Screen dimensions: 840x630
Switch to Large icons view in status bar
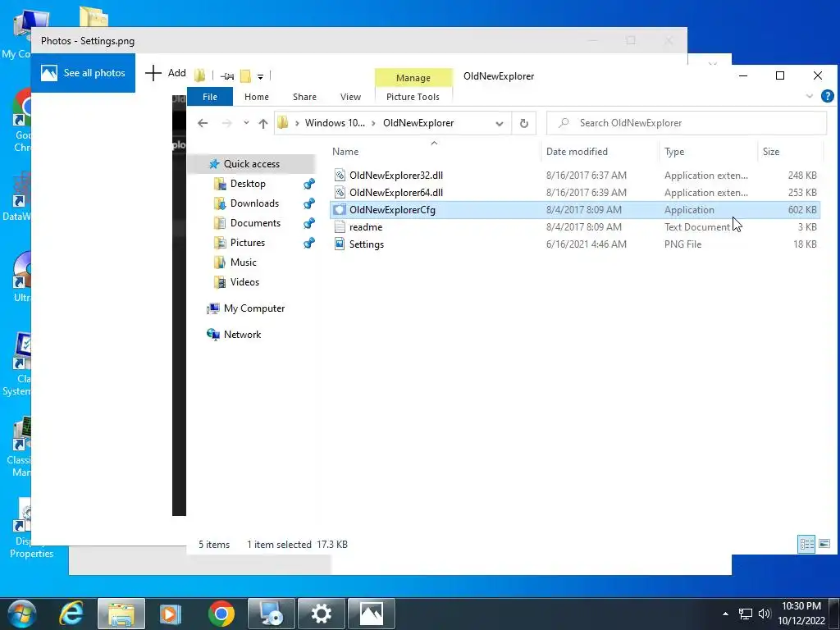(824, 545)
